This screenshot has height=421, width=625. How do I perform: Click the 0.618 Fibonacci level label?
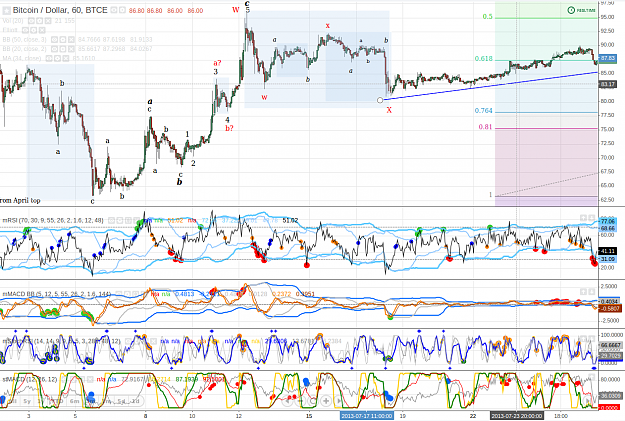(483, 59)
